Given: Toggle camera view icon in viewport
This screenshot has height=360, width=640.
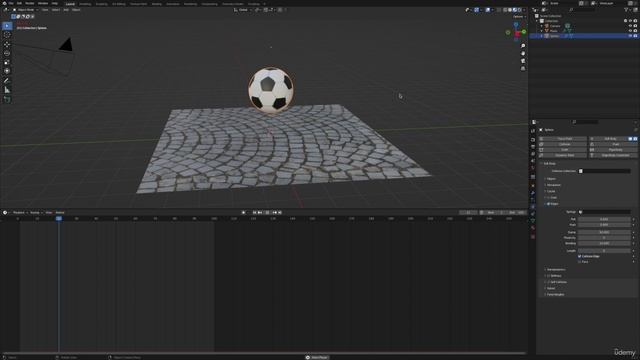Looking at the screenshot, I should (x=523, y=61).
